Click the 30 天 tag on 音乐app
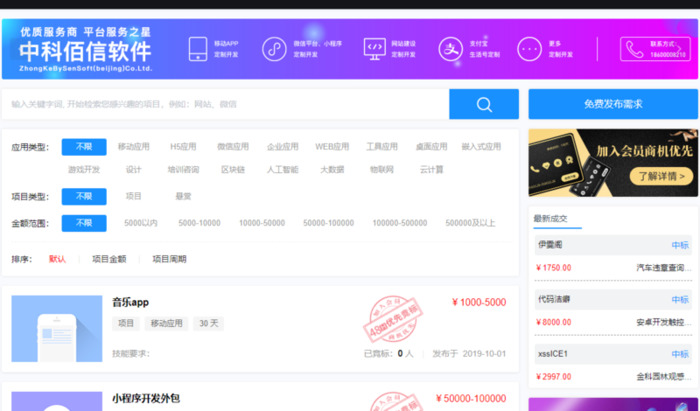Image resolution: width=700 pixels, height=411 pixels. tap(208, 324)
